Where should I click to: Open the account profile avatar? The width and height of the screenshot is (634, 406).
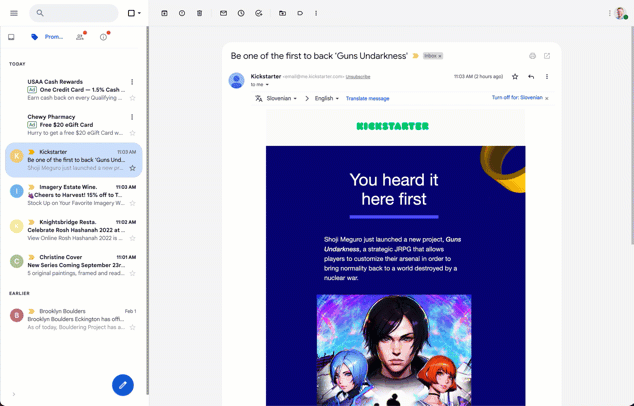pos(620,13)
